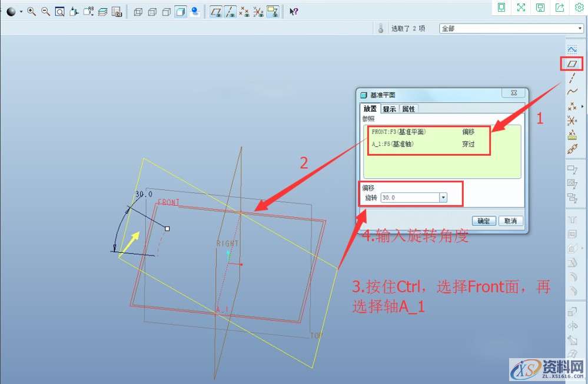The height and width of the screenshot is (384, 588).
Task: Open the Layers icon in top toolbar
Action: click(x=102, y=11)
